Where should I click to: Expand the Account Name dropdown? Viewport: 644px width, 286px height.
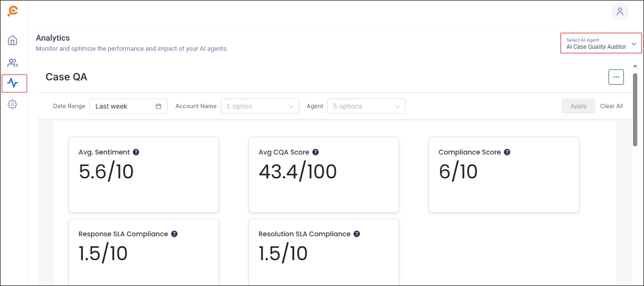pyautogui.click(x=260, y=106)
